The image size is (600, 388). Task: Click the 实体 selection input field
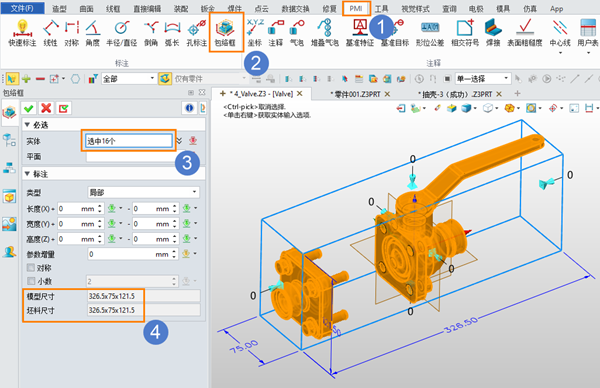[x=129, y=141]
